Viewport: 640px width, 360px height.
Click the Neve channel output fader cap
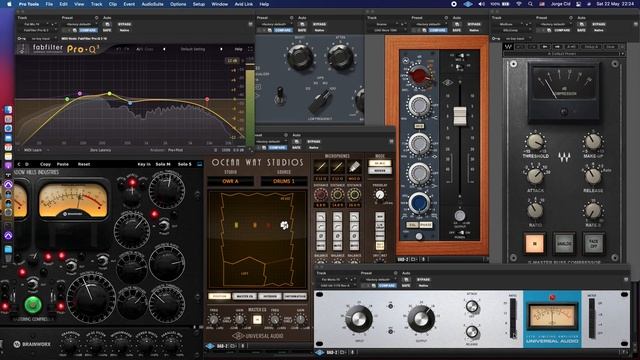pyautogui.click(x=460, y=116)
